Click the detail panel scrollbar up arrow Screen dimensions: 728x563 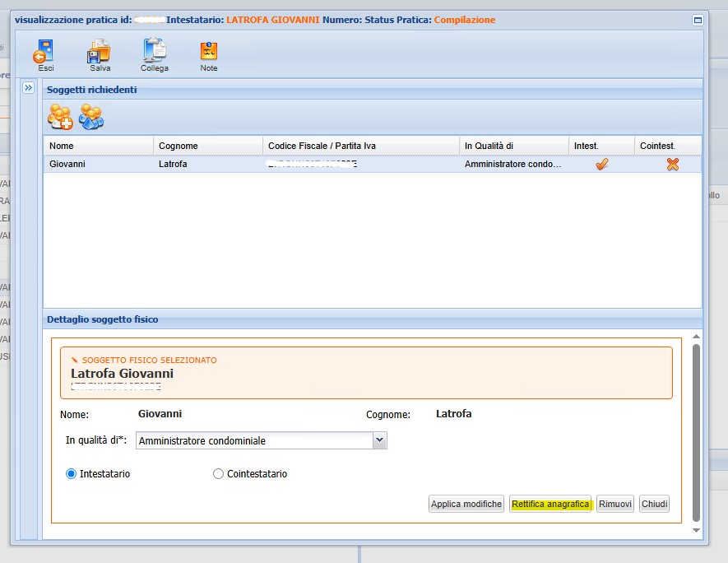coord(696,337)
